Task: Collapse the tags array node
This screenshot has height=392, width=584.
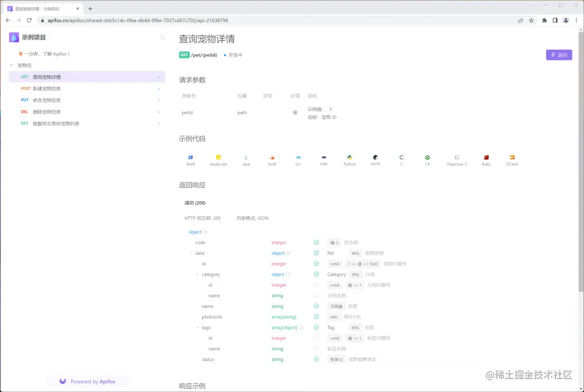Action: coord(197,327)
